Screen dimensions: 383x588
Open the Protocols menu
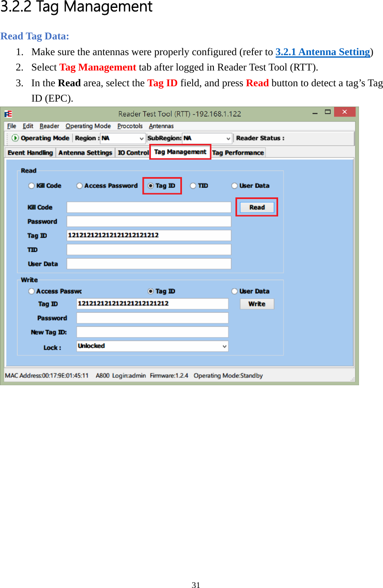click(x=130, y=126)
